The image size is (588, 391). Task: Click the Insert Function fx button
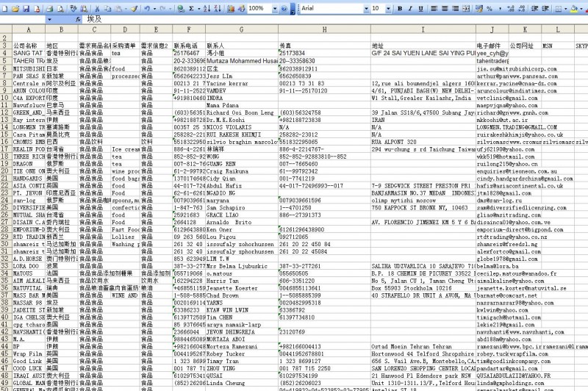[x=78, y=20]
